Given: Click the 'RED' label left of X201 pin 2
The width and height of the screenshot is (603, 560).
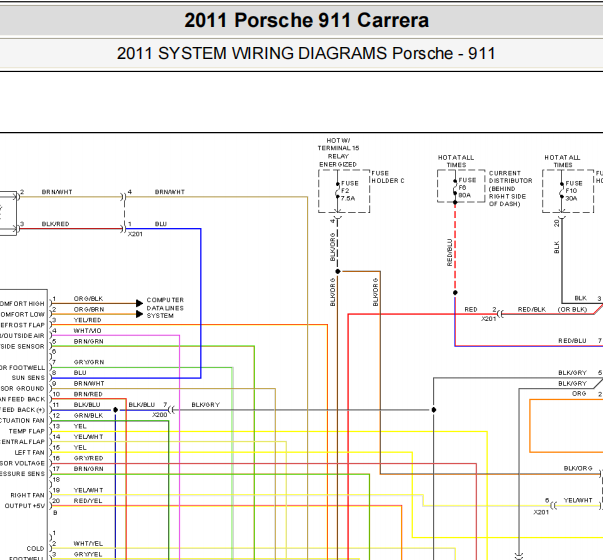Looking at the screenshot, I should tap(471, 310).
